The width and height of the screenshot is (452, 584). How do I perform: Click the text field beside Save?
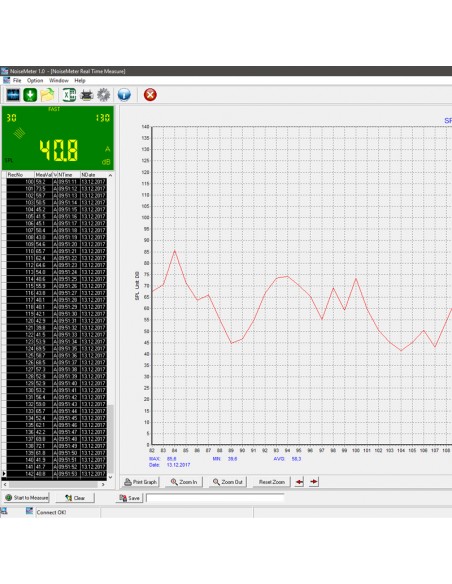(x=215, y=498)
